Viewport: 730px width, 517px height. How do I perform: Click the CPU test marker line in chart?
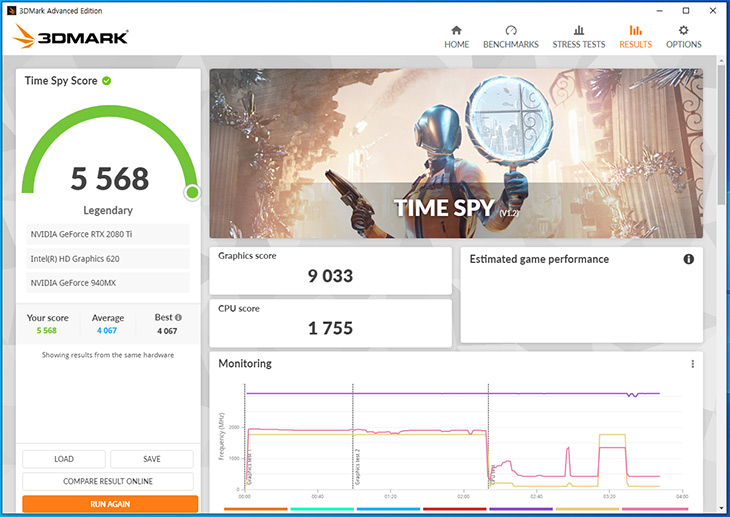(x=488, y=436)
